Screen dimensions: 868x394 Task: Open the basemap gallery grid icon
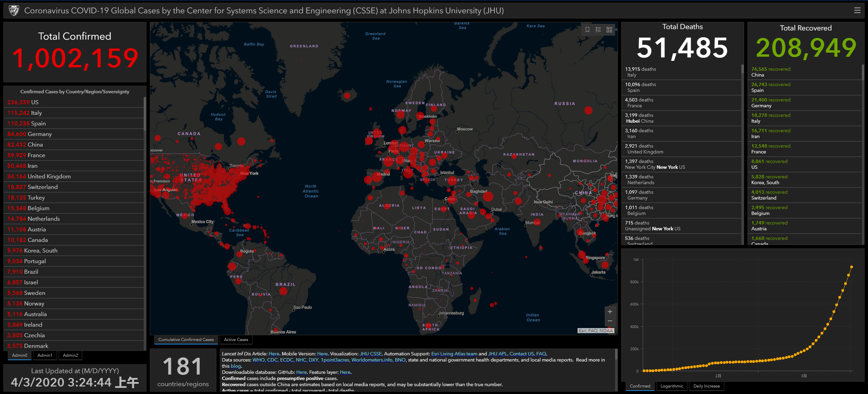609,30
